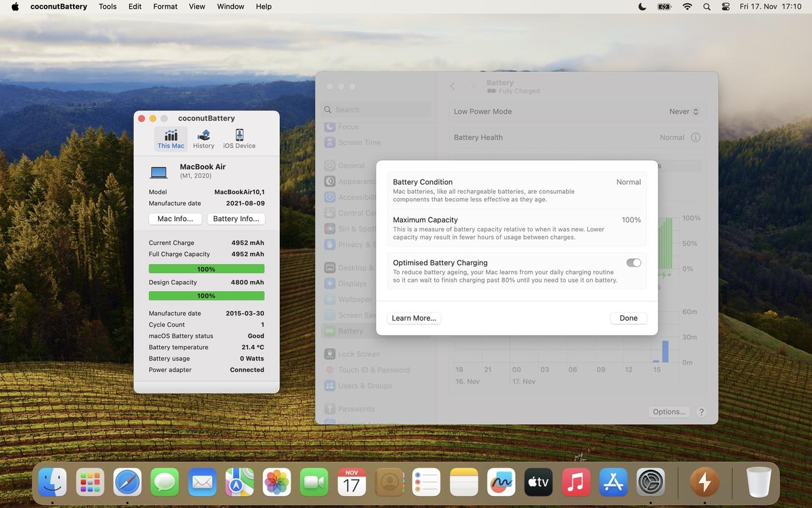812x508 pixels.
Task: Open Low Power Mode Never dropdown
Action: point(683,111)
